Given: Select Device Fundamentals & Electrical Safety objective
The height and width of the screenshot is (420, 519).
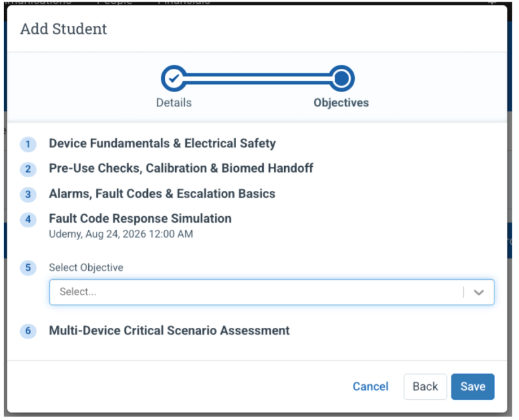Looking at the screenshot, I should click(162, 143).
